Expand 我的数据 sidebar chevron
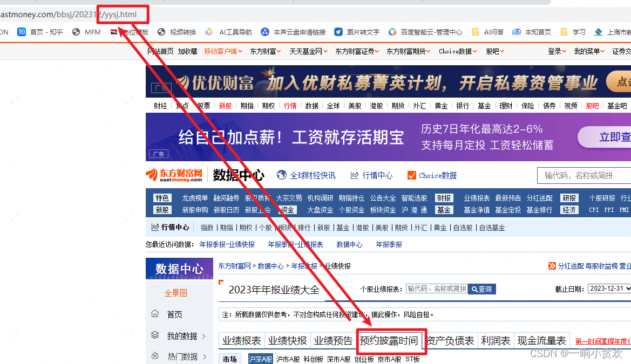This screenshot has height=364, width=631. pos(203,336)
